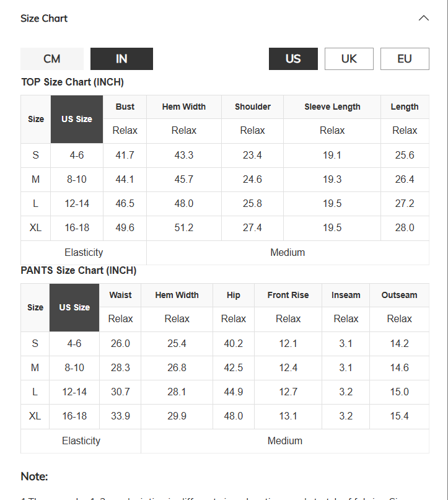Click the Inseam column header
Viewport: 448px width, 500px height.
coord(346,296)
